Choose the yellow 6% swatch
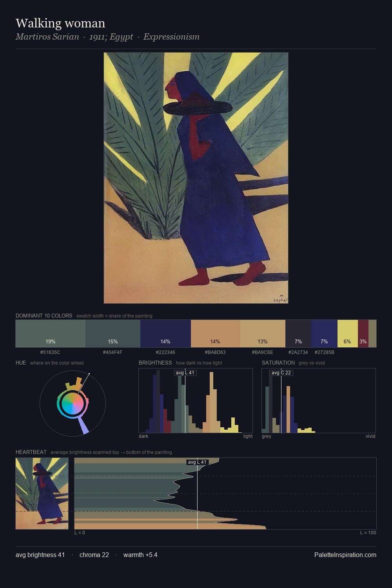 [x=348, y=334]
